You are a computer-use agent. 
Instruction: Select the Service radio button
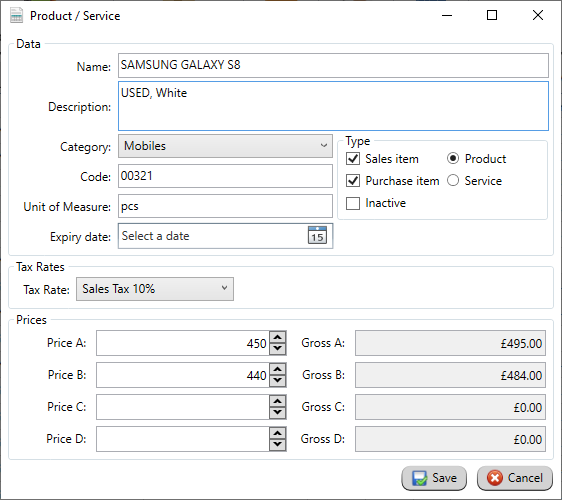point(453,181)
